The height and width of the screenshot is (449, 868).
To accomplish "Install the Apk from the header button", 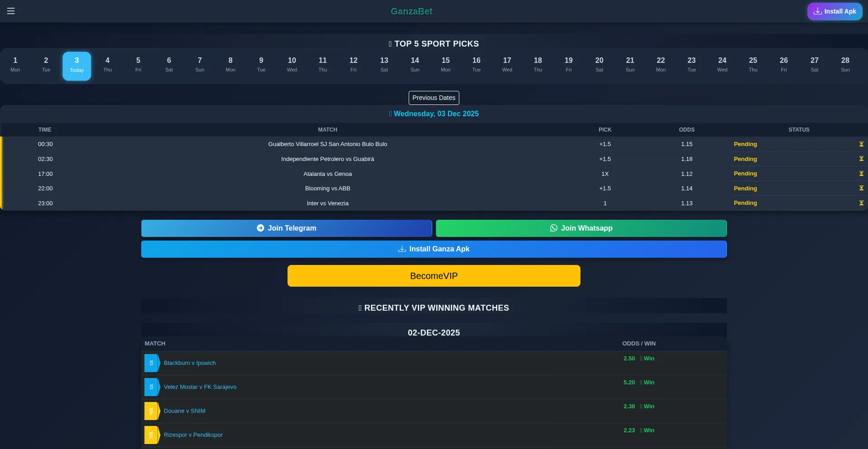I will coord(835,11).
